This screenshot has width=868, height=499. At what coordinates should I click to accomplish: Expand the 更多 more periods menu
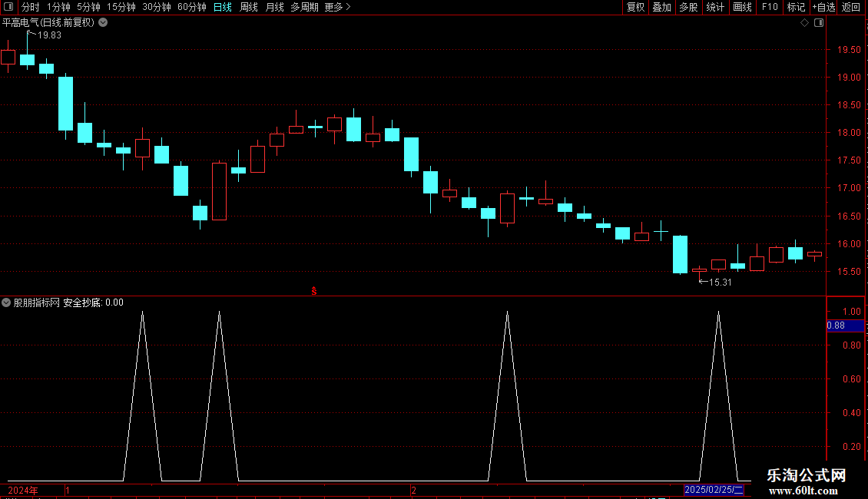coord(338,7)
